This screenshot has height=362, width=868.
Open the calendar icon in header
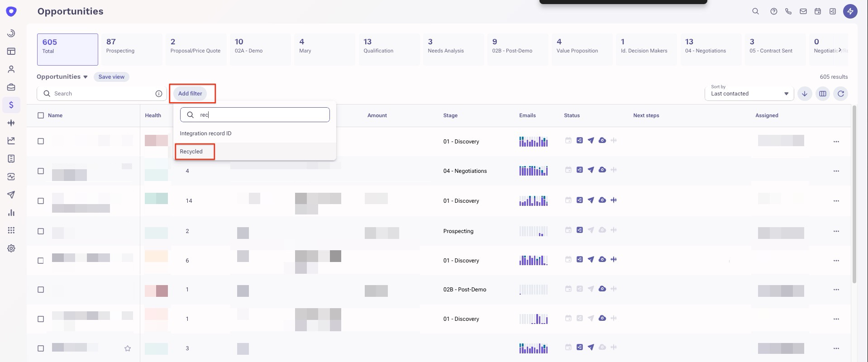[x=818, y=11]
